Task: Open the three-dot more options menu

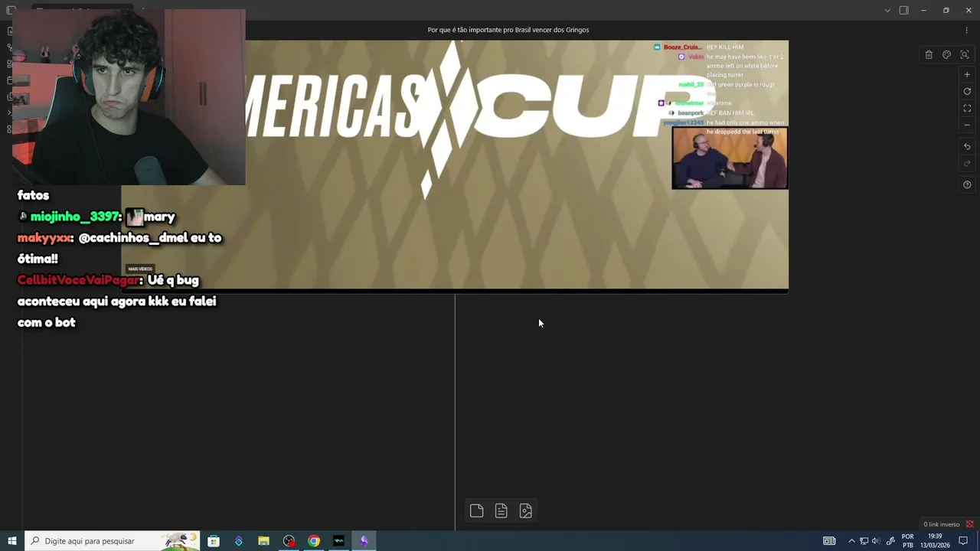Action: point(967,30)
